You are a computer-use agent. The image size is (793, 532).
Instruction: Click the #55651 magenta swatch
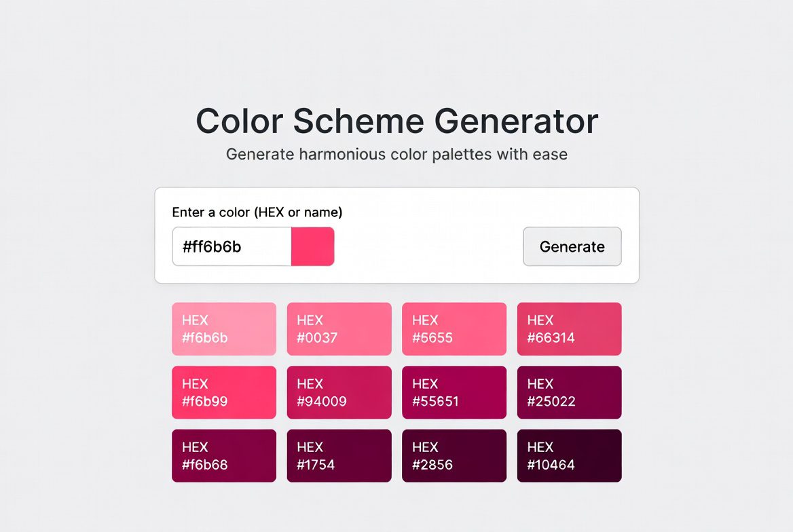[454, 392]
